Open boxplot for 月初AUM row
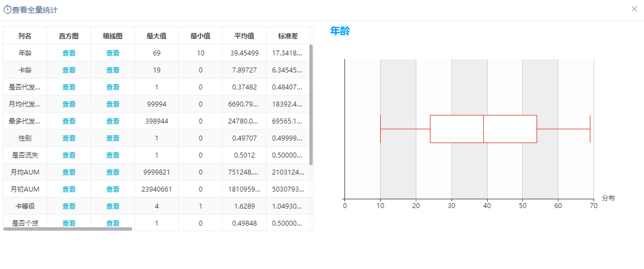The image size is (644, 269). pos(113,189)
